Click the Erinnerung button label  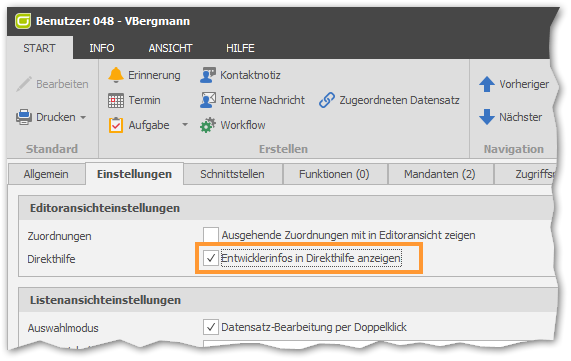[154, 75]
